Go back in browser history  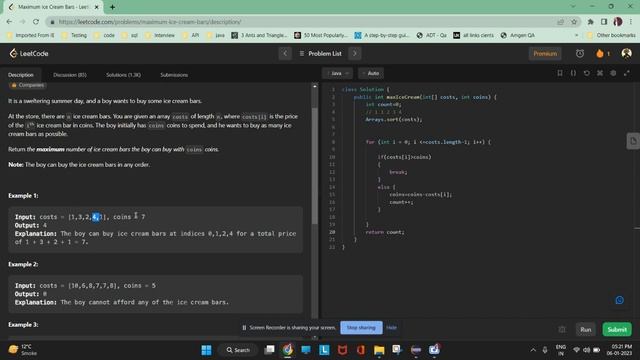[9, 22]
